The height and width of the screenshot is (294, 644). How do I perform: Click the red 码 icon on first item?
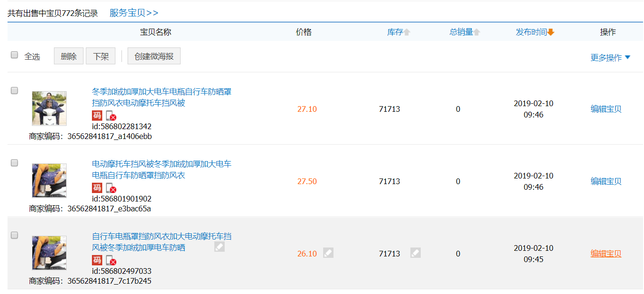(x=97, y=116)
